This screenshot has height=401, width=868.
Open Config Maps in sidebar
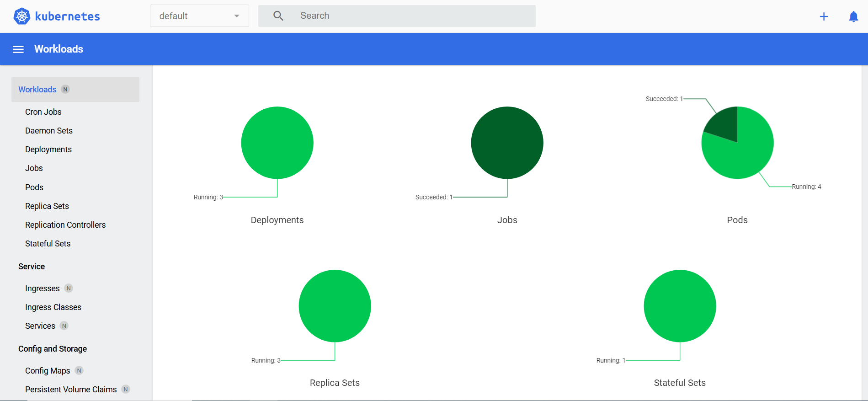point(48,371)
